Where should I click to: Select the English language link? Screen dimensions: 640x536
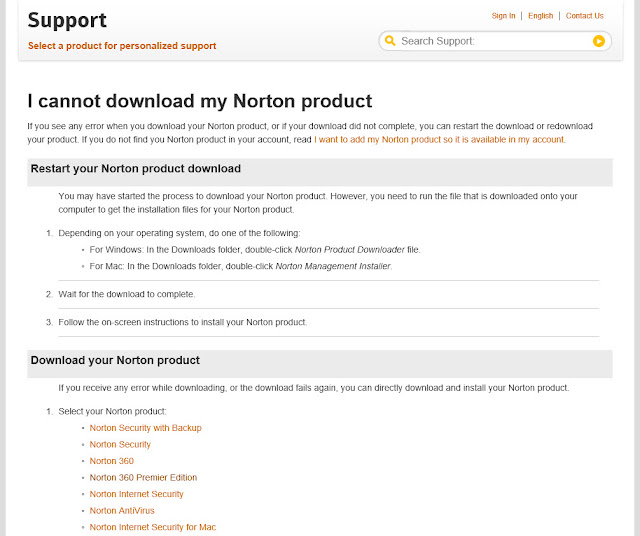(541, 16)
